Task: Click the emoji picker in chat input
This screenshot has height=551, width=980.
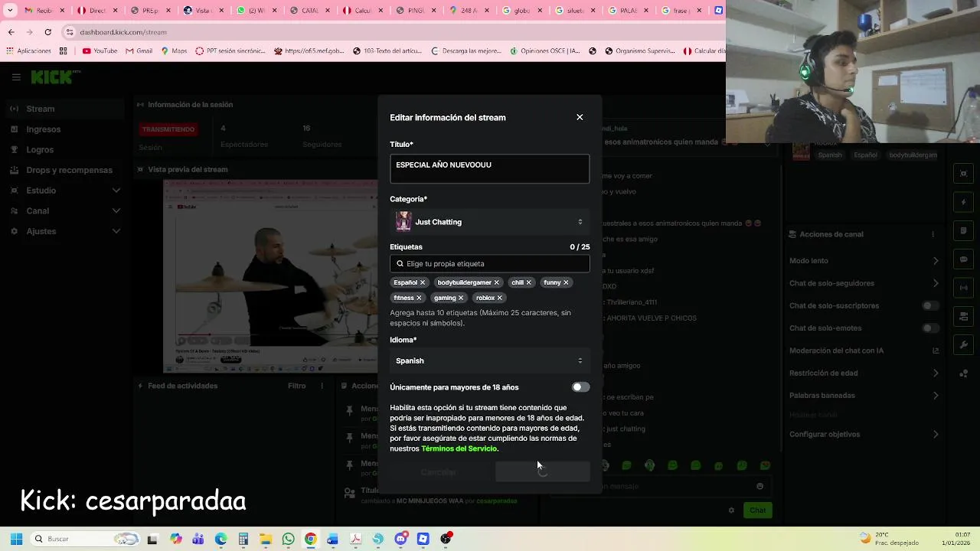Action: pyautogui.click(x=759, y=486)
